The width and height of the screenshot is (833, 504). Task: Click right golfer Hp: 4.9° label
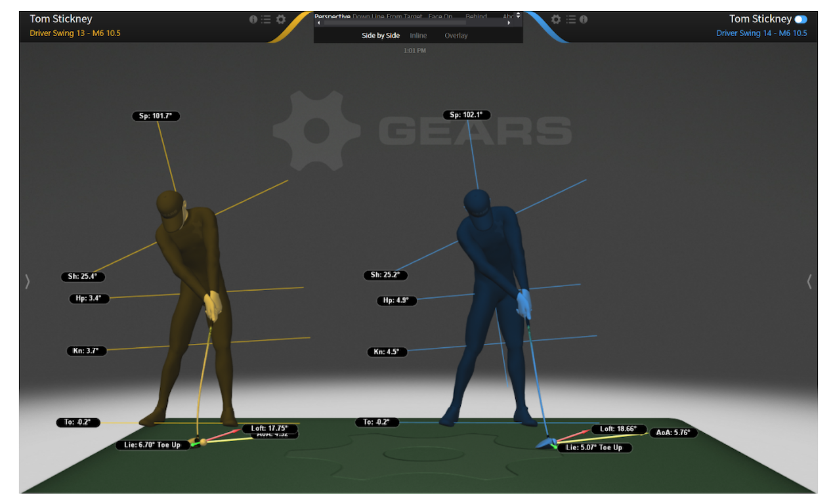coord(396,301)
